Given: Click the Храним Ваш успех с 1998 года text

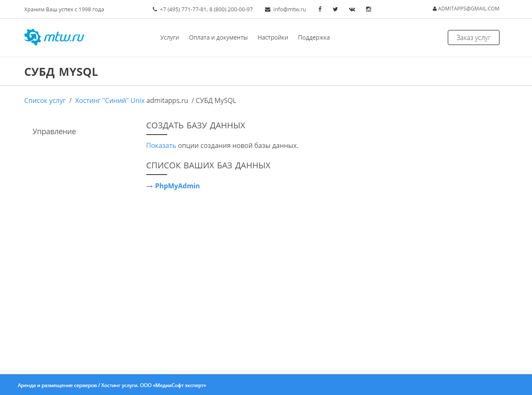Looking at the screenshot, I should [64, 9].
